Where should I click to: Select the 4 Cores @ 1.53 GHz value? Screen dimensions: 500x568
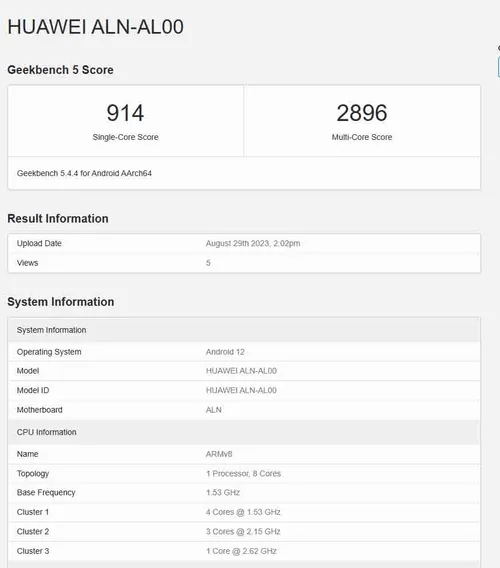click(x=243, y=512)
